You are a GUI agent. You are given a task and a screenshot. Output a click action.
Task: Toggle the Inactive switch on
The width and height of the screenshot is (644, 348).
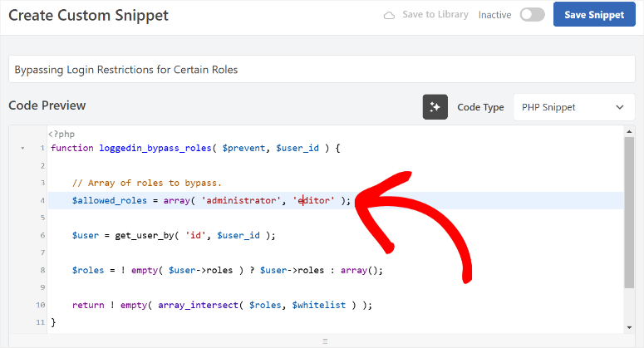coord(532,15)
